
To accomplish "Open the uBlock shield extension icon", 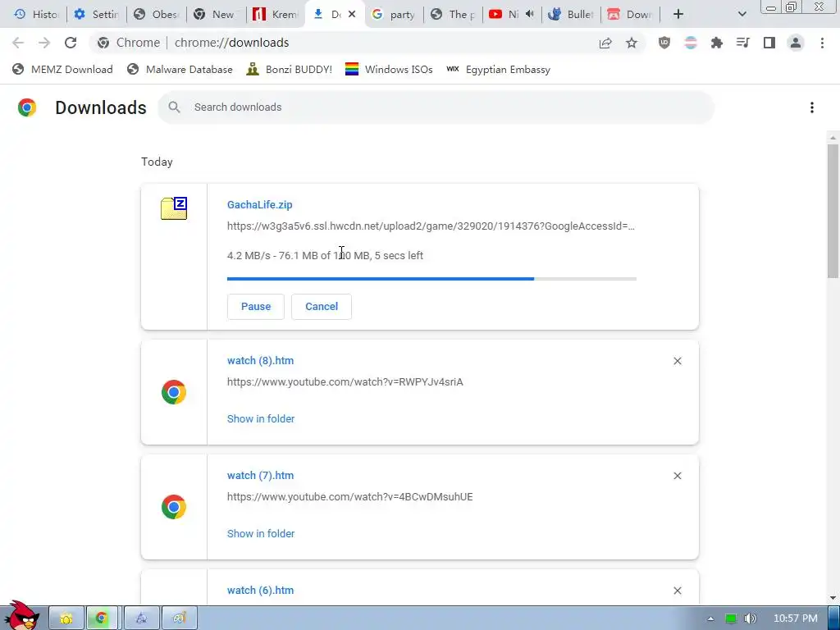I will tap(664, 43).
